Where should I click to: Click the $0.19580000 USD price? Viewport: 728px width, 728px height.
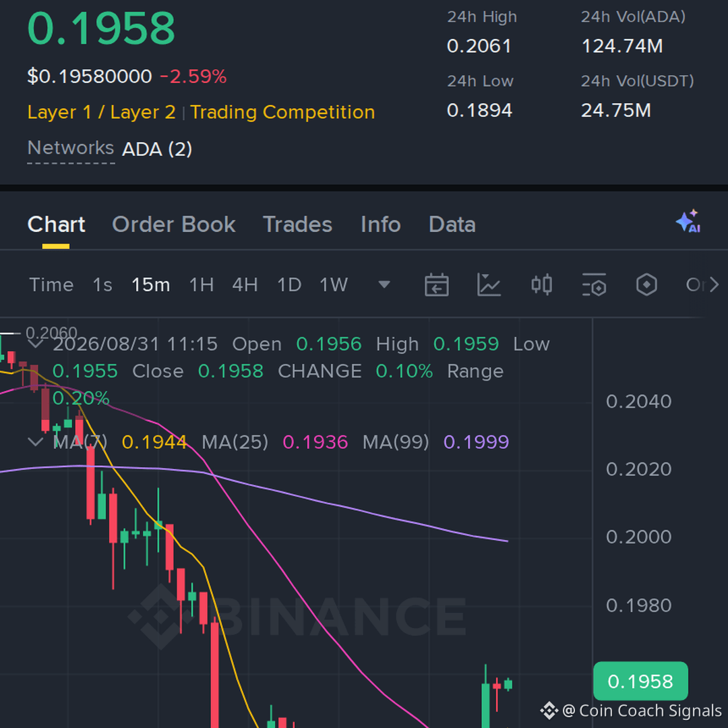tap(90, 77)
